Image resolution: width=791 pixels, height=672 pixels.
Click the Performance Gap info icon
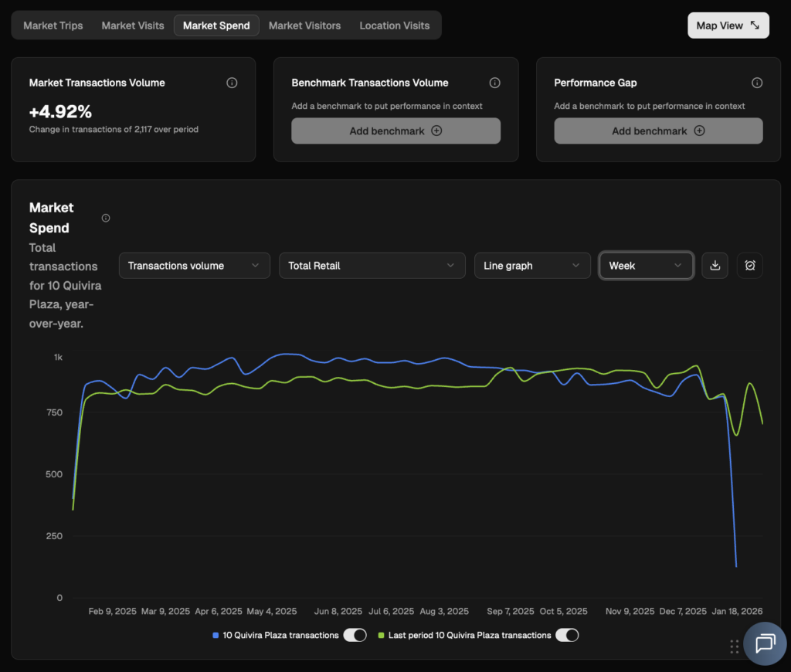click(757, 83)
